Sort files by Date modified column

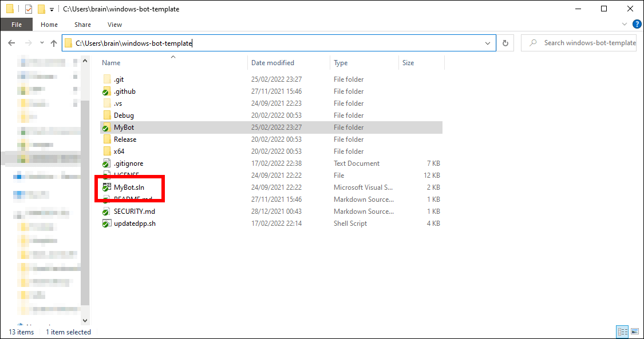pos(272,63)
